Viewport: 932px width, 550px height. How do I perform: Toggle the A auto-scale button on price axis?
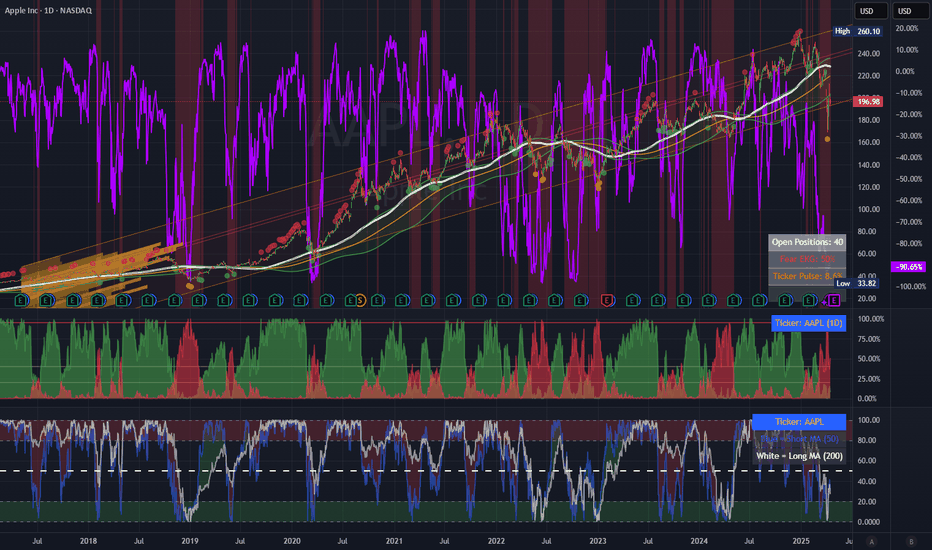pos(872,542)
